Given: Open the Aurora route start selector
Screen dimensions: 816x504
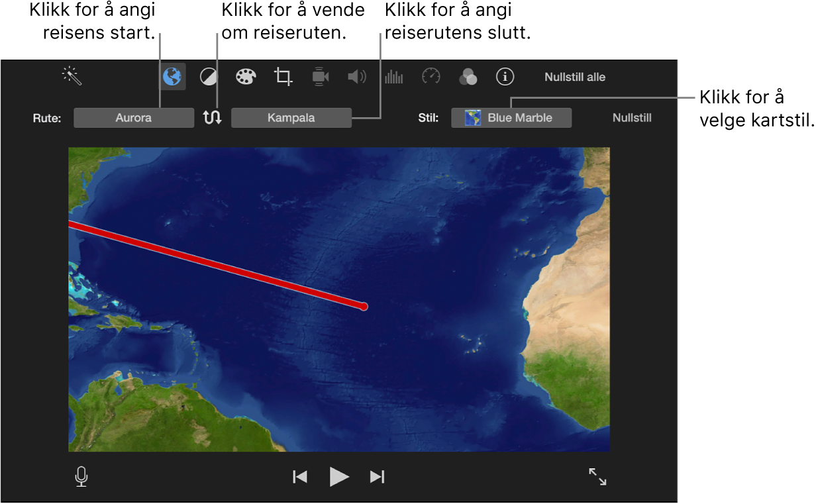Looking at the screenshot, I should [x=134, y=118].
